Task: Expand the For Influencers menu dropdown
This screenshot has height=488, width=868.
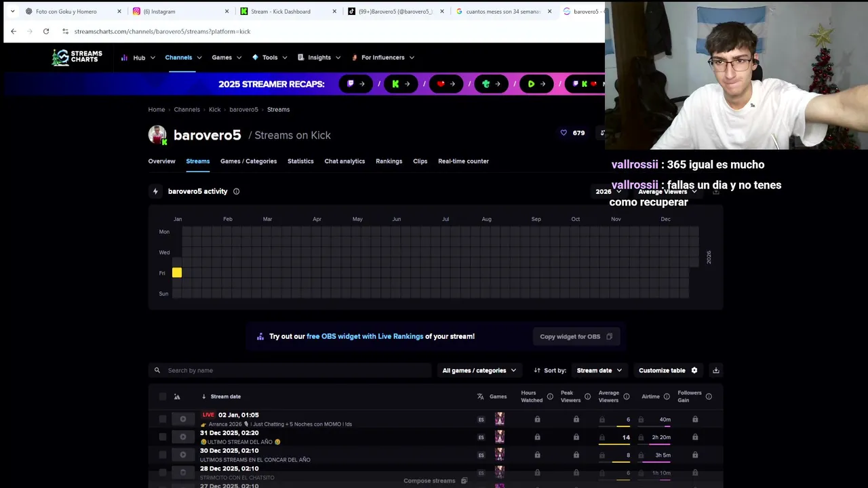Action: [x=383, y=58]
